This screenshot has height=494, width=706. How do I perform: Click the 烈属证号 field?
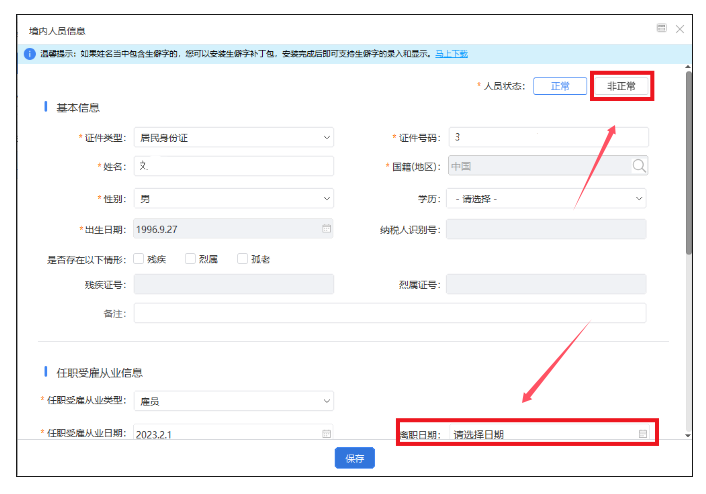[x=546, y=284]
